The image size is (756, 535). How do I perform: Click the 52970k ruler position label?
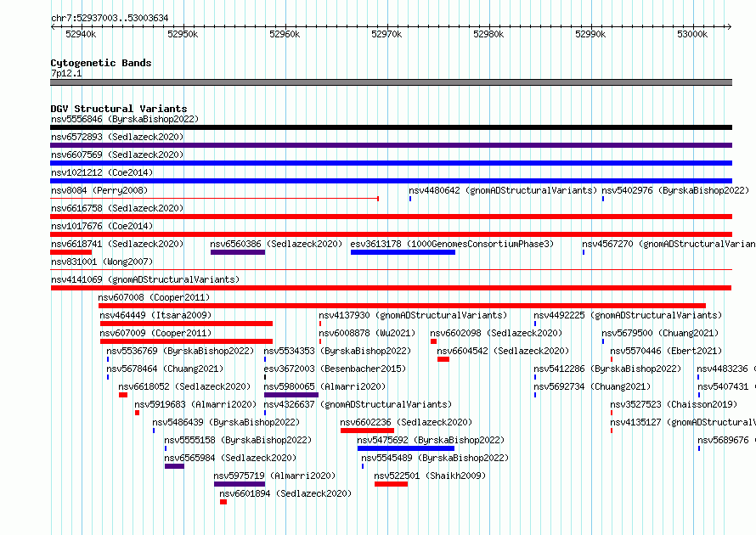coord(386,34)
